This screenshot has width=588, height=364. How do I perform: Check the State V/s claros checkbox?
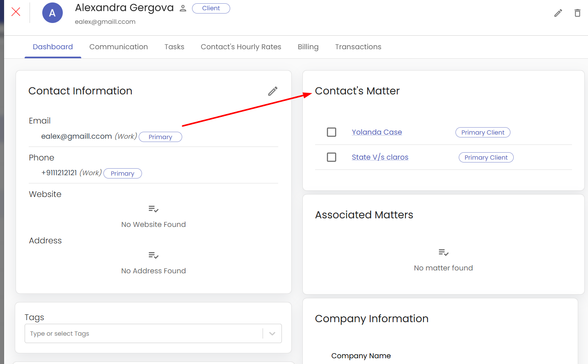[x=332, y=157]
